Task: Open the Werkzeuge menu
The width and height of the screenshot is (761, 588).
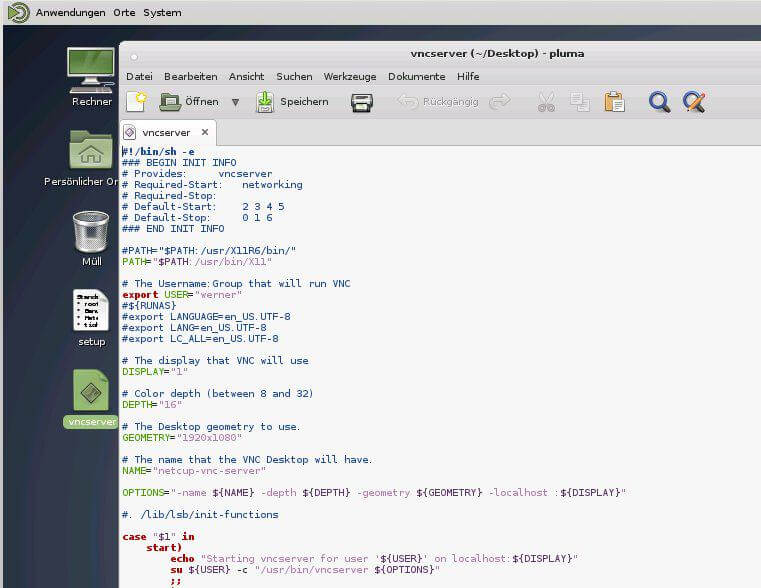Action: coord(350,76)
